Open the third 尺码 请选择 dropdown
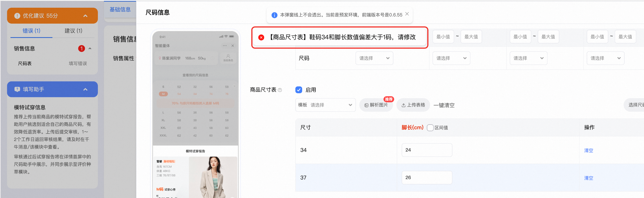The width and height of the screenshot is (644, 198). pos(528,58)
